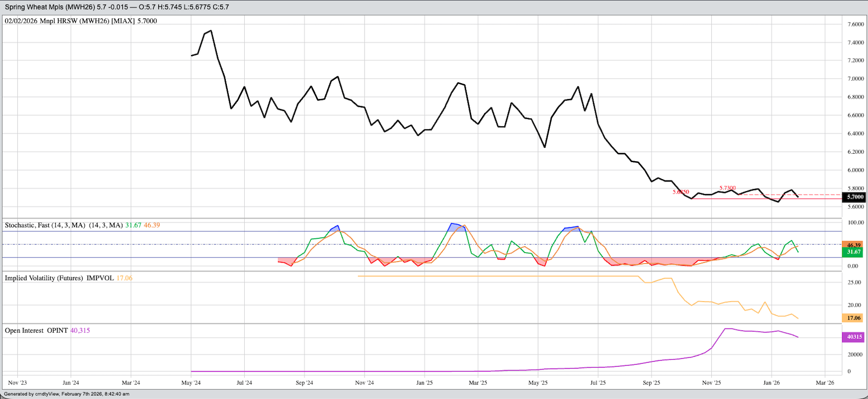Click the 20000 open interest axis label
The height and width of the screenshot is (399, 868).
[855, 355]
